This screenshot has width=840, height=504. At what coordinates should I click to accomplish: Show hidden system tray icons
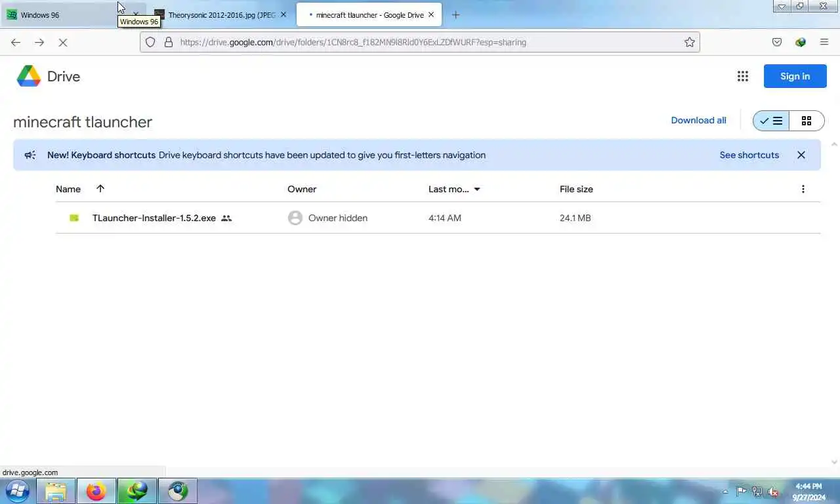coord(725,492)
